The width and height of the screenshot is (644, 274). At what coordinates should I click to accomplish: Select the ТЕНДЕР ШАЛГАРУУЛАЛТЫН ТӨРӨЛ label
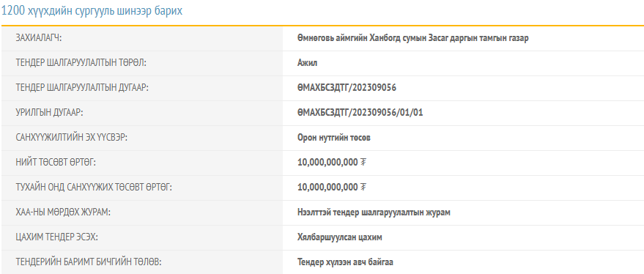pos(81,63)
